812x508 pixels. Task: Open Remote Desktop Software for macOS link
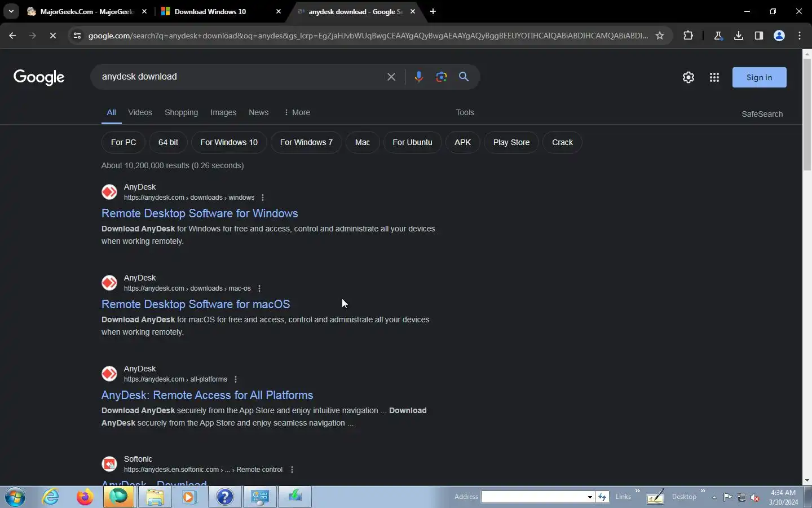click(x=196, y=304)
